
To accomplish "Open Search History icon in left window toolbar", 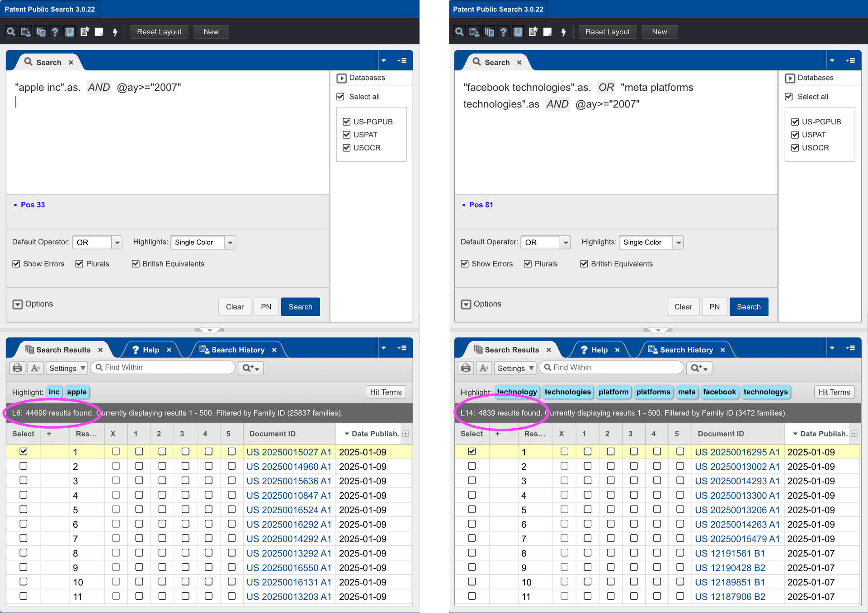I will tap(26, 32).
